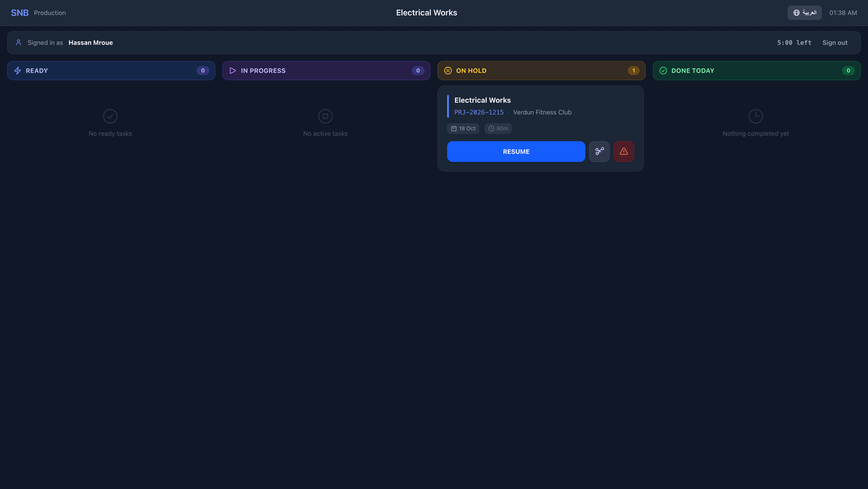
Task: Click the On Hold count badge
Action: pos(634,71)
